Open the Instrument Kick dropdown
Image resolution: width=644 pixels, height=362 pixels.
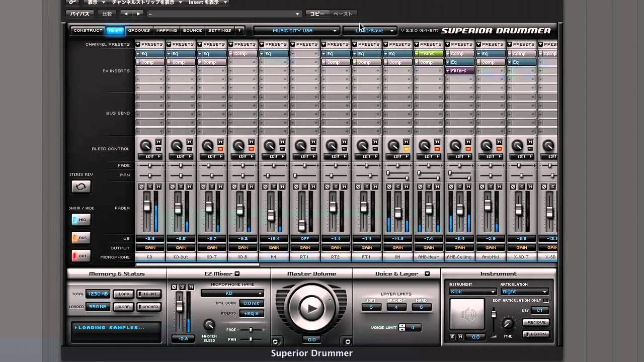(472, 292)
